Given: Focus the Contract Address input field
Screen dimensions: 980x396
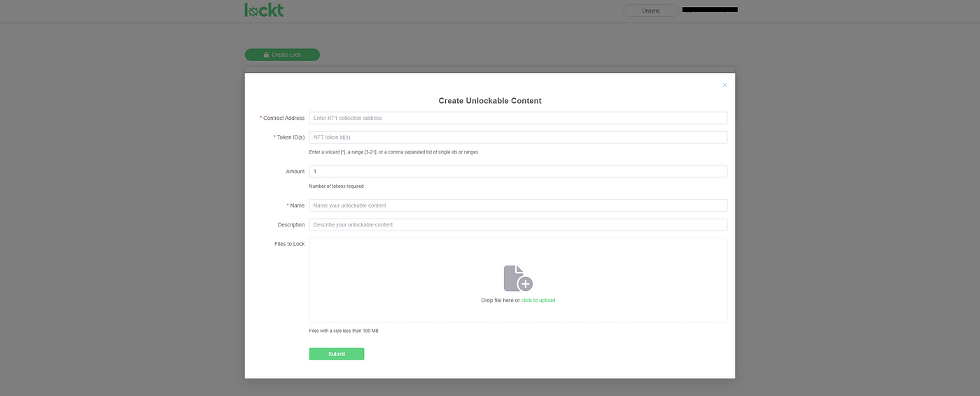Looking at the screenshot, I should [x=518, y=118].
